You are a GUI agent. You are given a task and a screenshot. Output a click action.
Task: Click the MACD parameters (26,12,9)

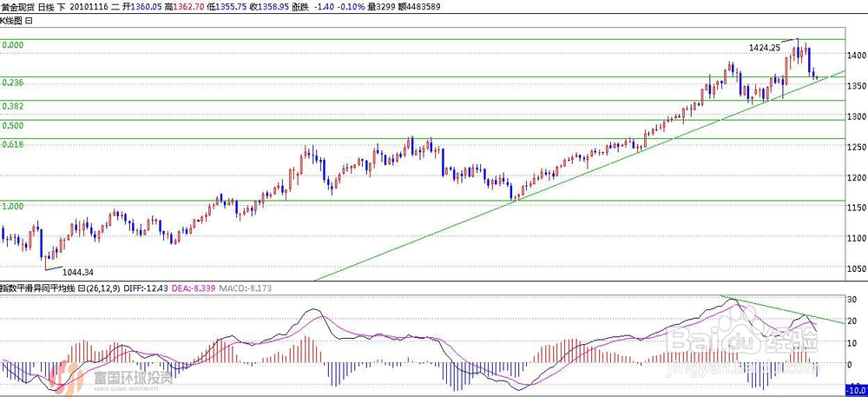tap(102, 288)
